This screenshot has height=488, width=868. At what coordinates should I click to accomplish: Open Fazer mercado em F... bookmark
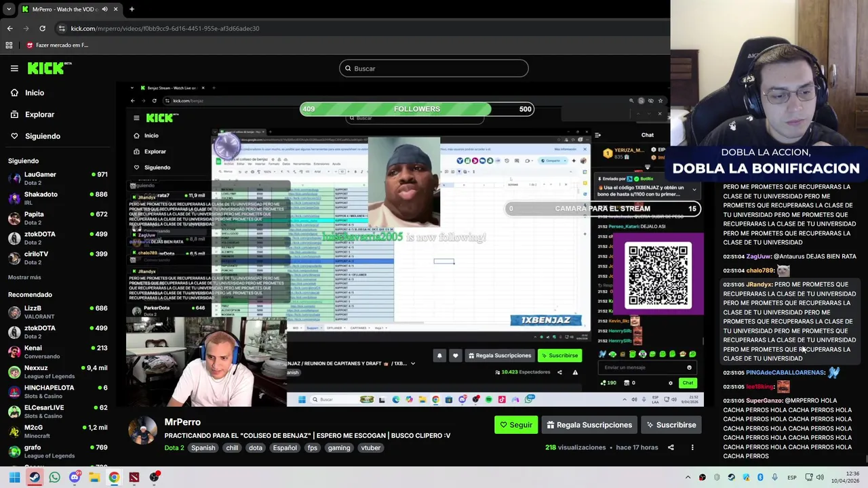(57, 45)
